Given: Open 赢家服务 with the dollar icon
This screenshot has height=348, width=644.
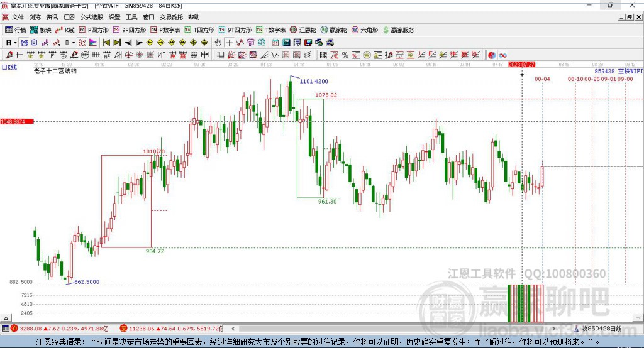Looking at the screenshot, I should [x=398, y=30].
